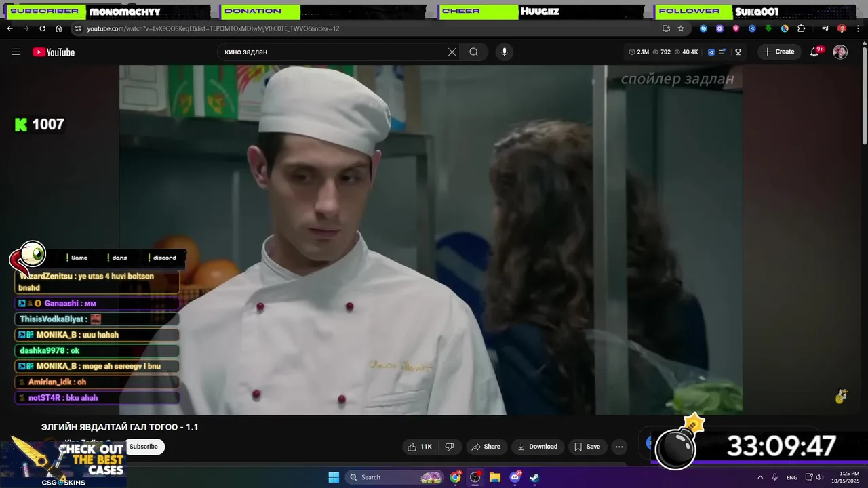This screenshot has width=868, height=488.
Task: Go back in the browser
Action: point(9,28)
